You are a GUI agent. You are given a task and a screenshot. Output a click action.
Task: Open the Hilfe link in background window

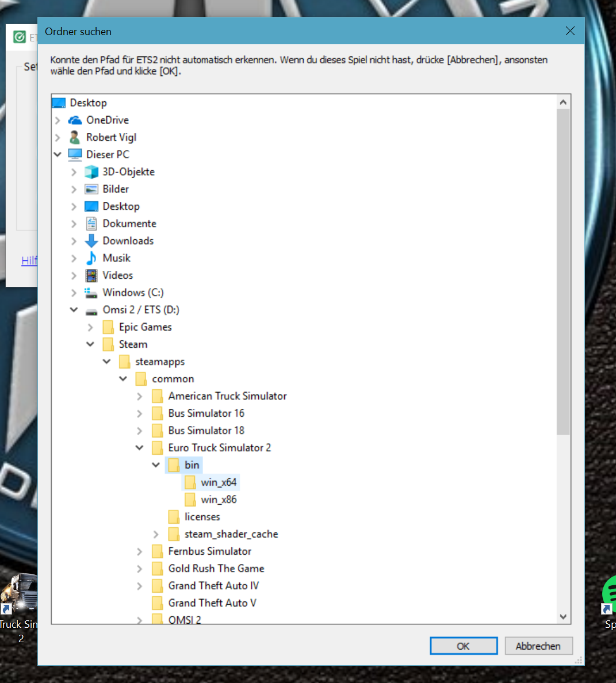29,260
